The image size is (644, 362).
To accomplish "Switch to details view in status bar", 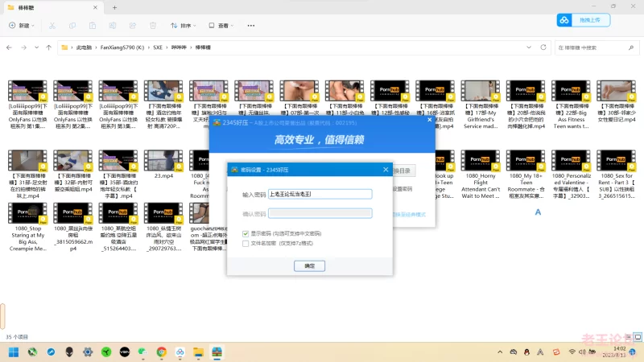I will click(x=628, y=337).
